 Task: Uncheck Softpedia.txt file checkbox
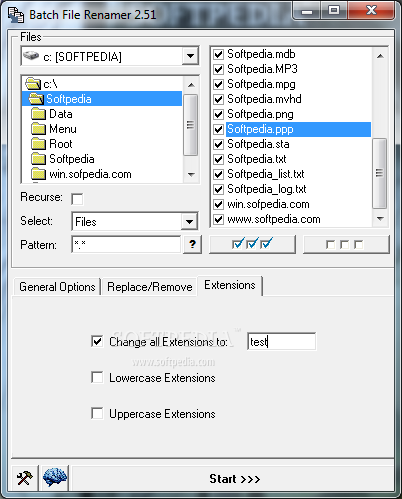[x=218, y=159]
